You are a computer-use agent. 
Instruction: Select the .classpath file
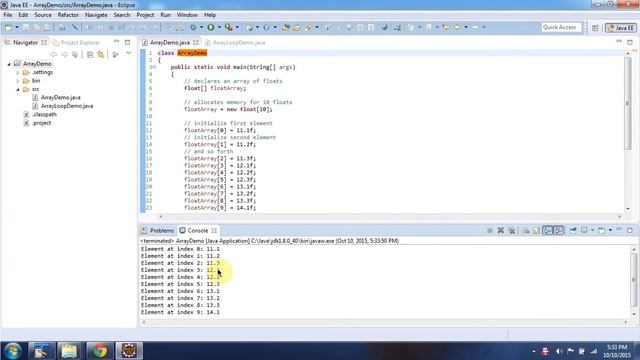tap(44, 115)
